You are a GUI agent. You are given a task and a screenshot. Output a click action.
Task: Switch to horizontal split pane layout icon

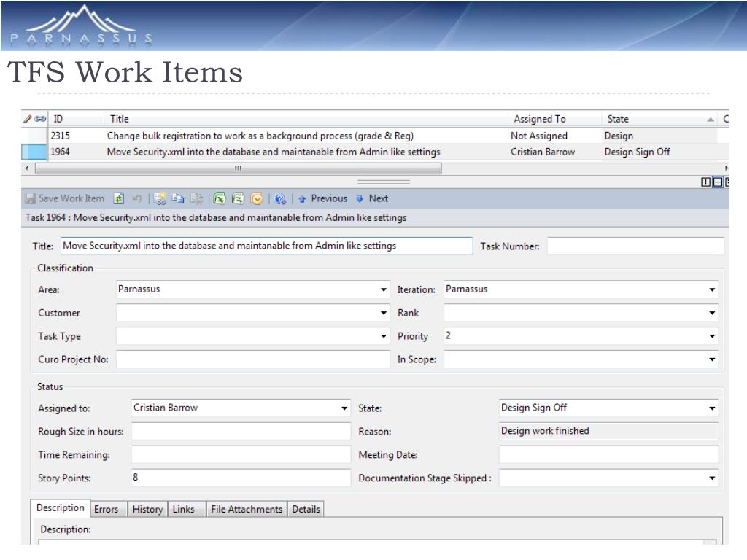click(x=718, y=182)
